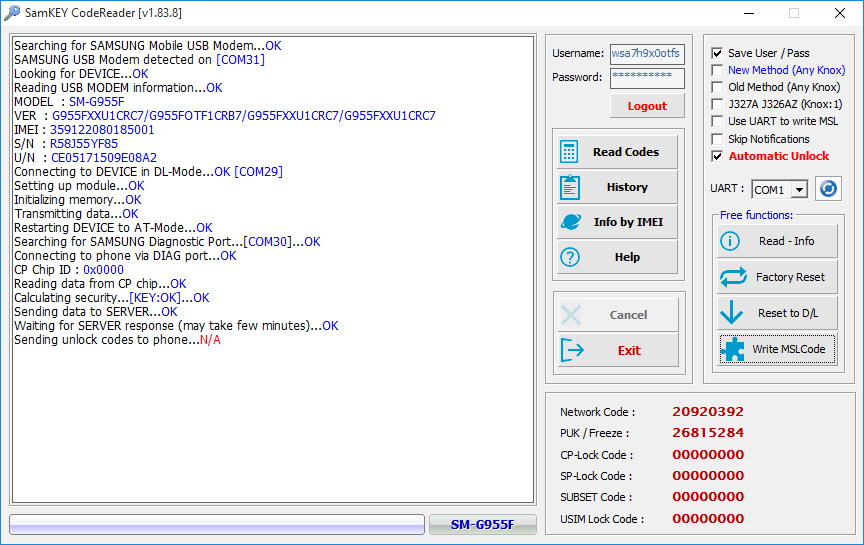Click the globe icon on Info by IMEI

click(x=570, y=222)
